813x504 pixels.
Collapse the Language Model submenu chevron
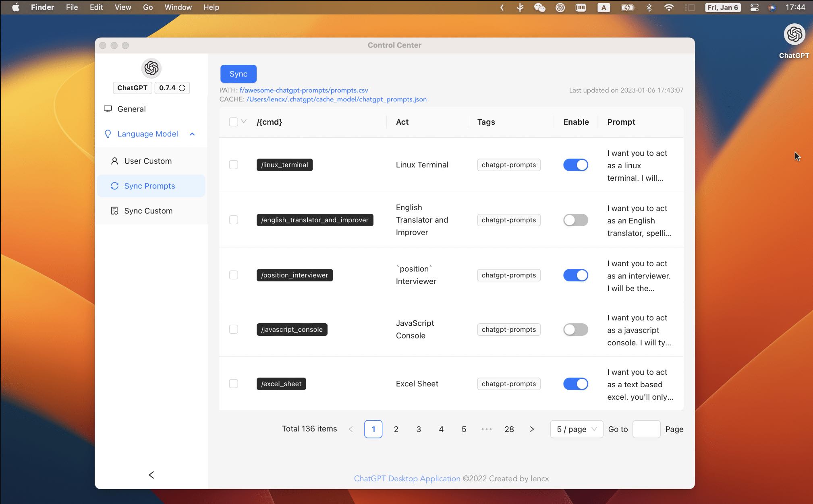click(x=192, y=134)
